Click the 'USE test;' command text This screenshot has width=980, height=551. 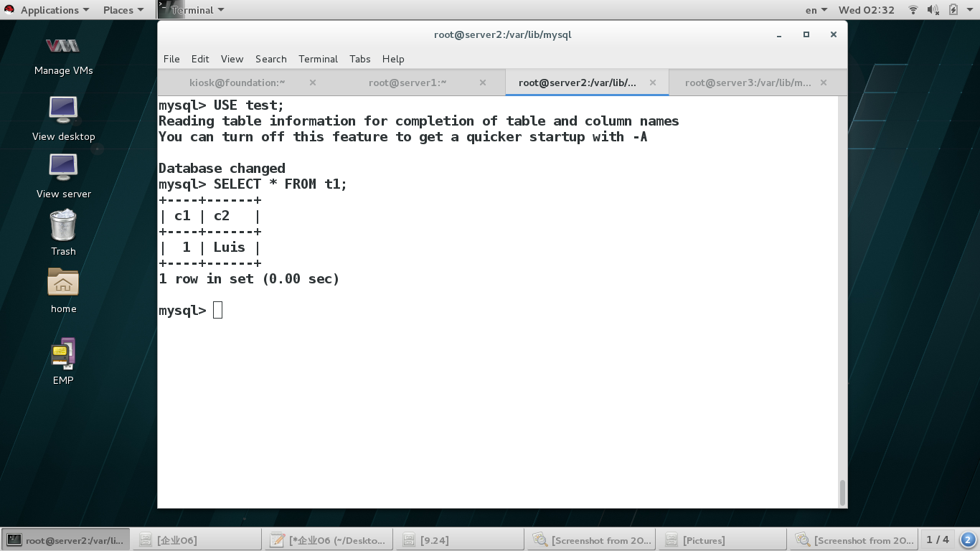point(249,105)
